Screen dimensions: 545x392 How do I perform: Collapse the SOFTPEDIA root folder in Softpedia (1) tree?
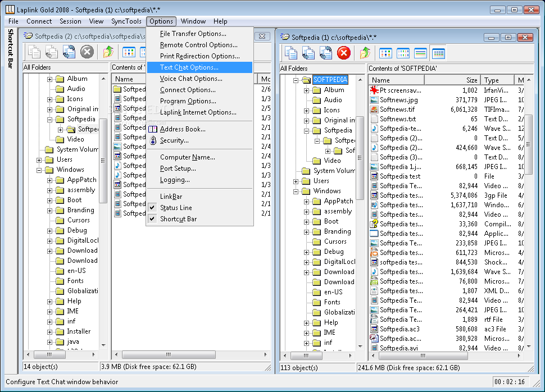[296, 80]
